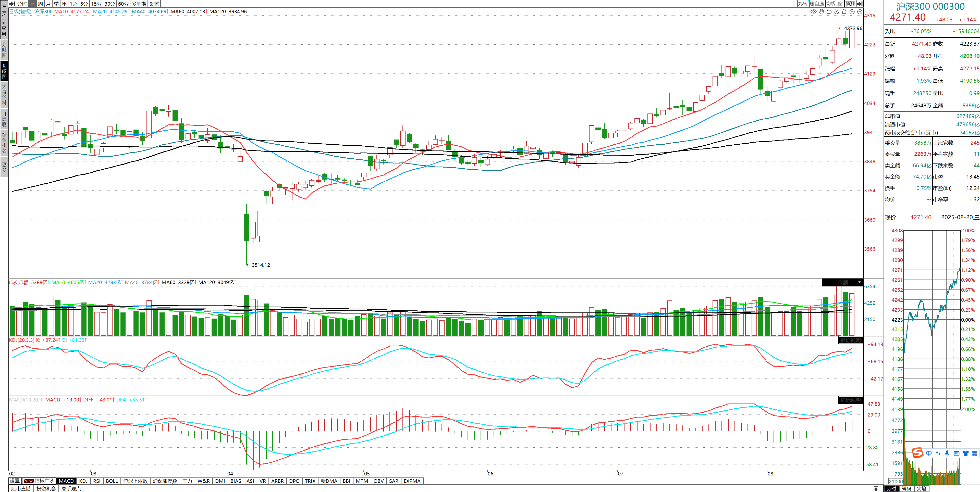Open the 股市直播 link
This screenshot has height=492, width=980.
[21, 489]
